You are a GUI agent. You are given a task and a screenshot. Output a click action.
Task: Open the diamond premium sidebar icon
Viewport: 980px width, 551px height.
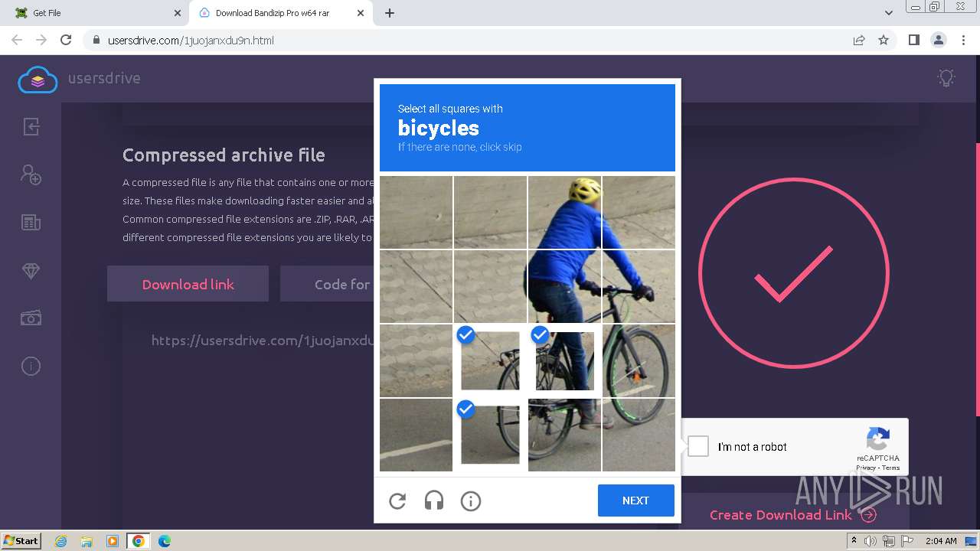(x=31, y=271)
